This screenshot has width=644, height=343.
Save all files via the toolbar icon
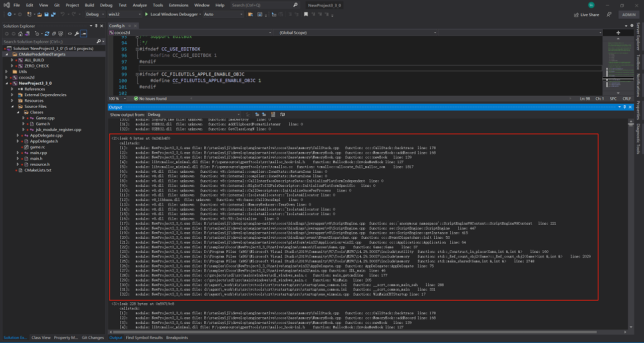click(x=53, y=15)
